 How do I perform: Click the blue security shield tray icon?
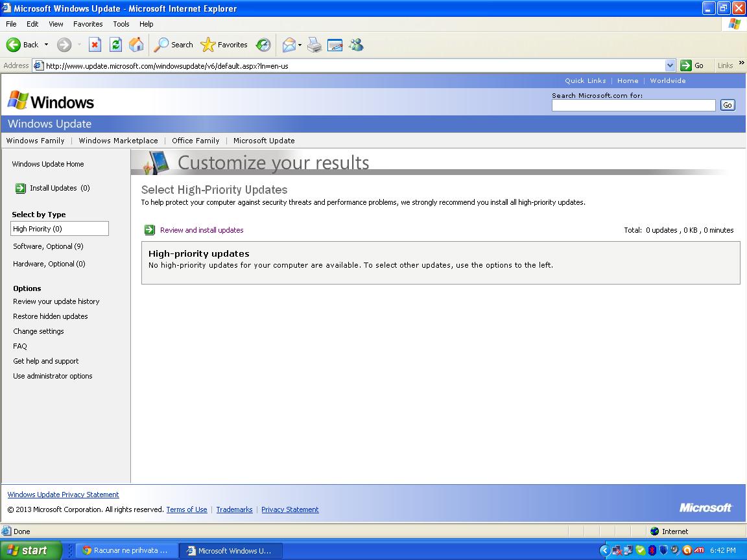[663, 550]
